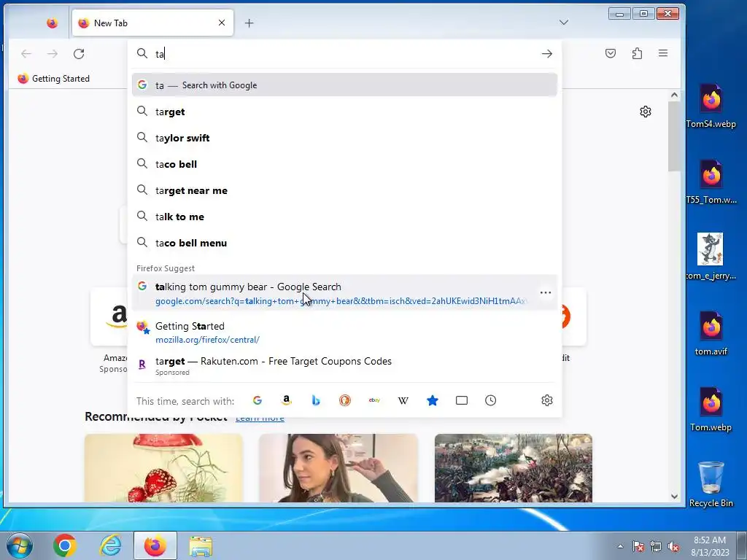Search open tabs with the tab icon
747x560 pixels.
coord(462,400)
